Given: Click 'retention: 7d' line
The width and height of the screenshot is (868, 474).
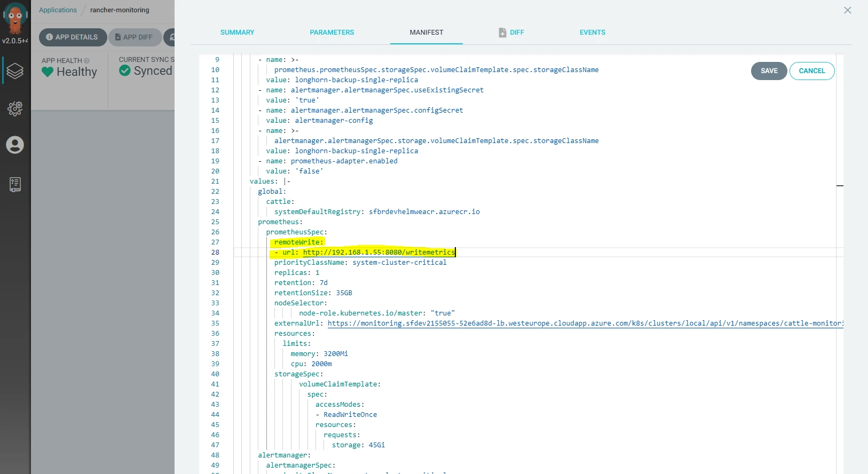Looking at the screenshot, I should 301,283.
